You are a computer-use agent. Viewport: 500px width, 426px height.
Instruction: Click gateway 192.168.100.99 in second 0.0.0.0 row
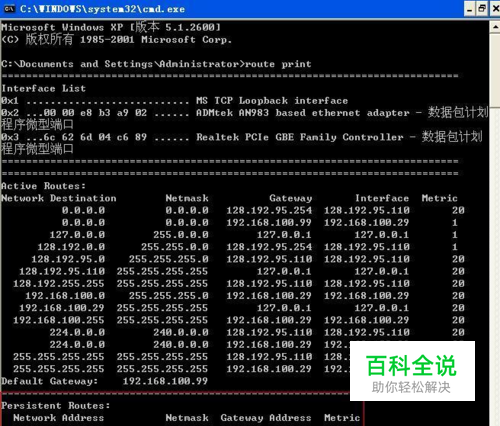[269, 222]
